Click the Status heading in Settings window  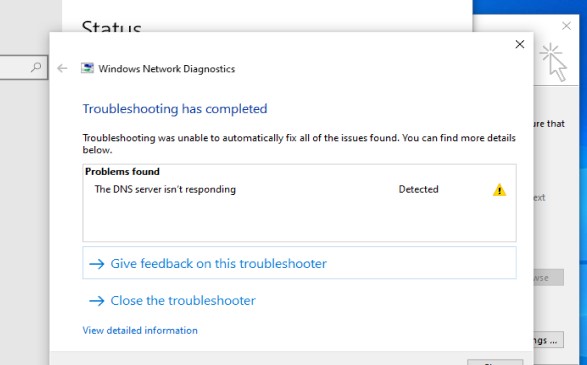tap(112, 26)
